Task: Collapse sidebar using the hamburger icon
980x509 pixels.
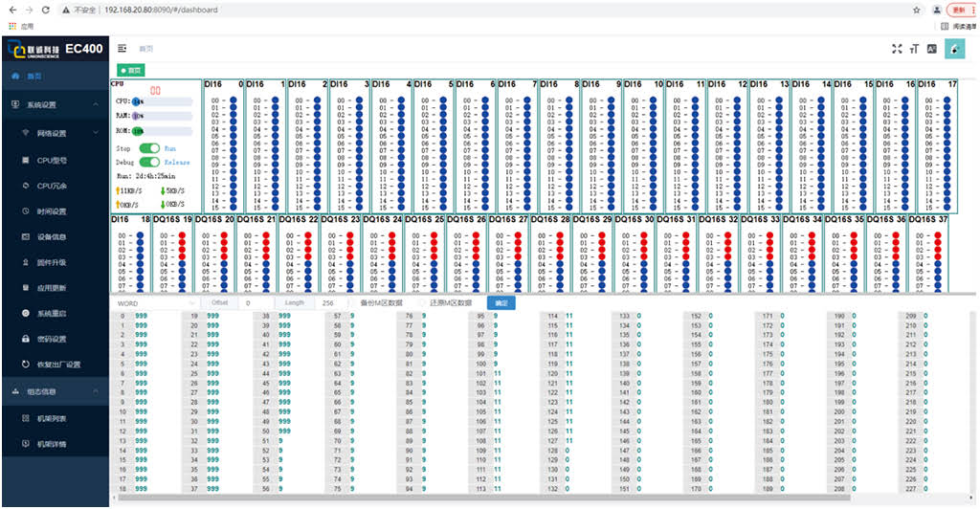Action: click(x=122, y=48)
